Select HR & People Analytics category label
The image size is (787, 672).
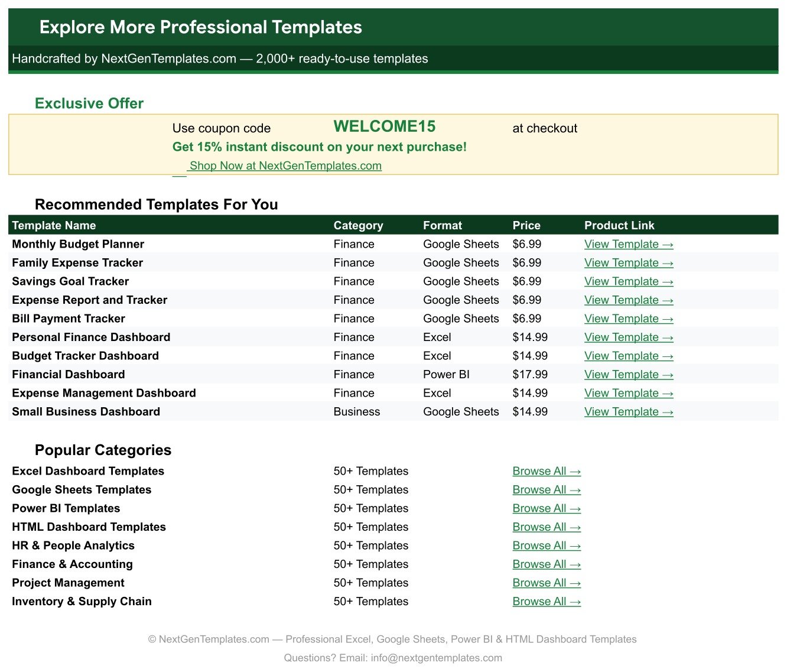73,546
